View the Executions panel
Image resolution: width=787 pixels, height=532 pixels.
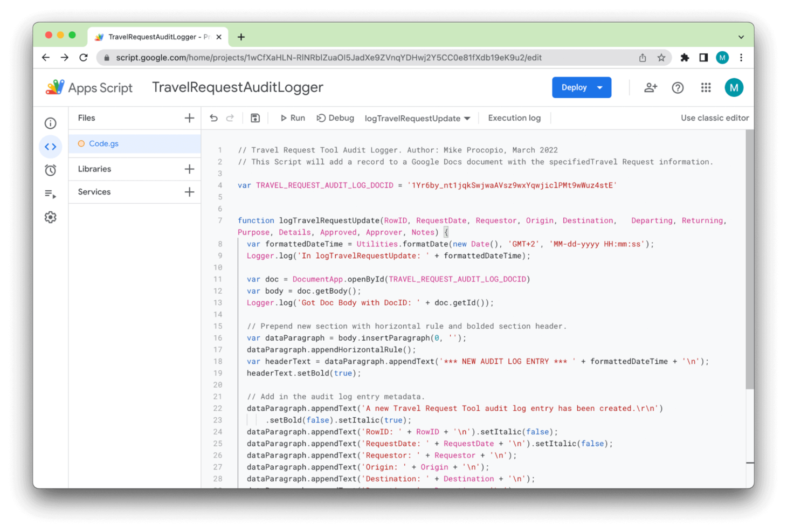50,194
